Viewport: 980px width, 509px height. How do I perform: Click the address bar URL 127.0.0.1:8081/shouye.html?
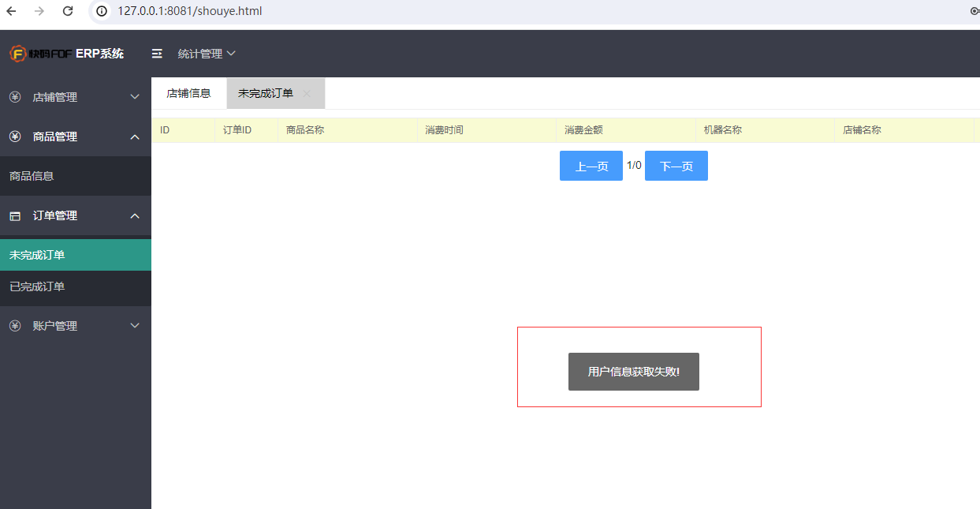(x=190, y=11)
